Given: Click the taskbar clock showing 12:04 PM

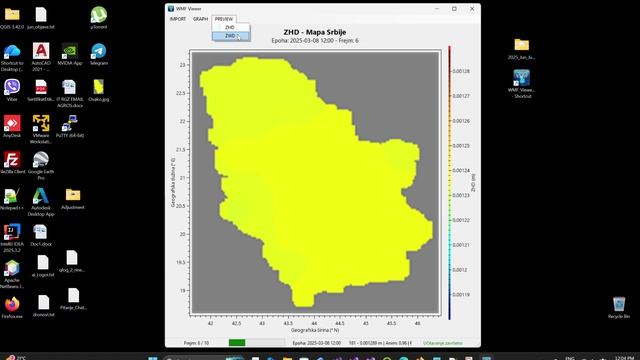Looking at the screenshot, I should [x=624, y=358].
